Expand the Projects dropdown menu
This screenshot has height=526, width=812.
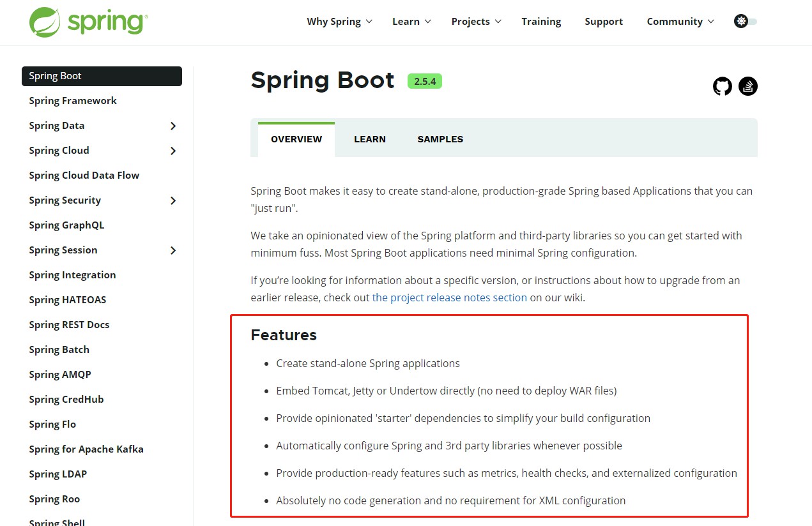coord(477,22)
